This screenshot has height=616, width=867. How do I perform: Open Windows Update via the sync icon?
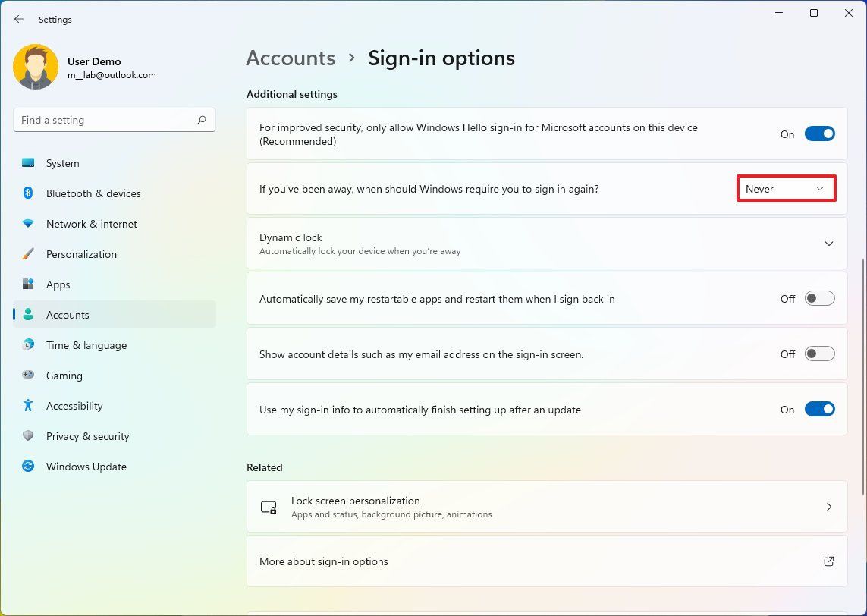pyautogui.click(x=29, y=467)
